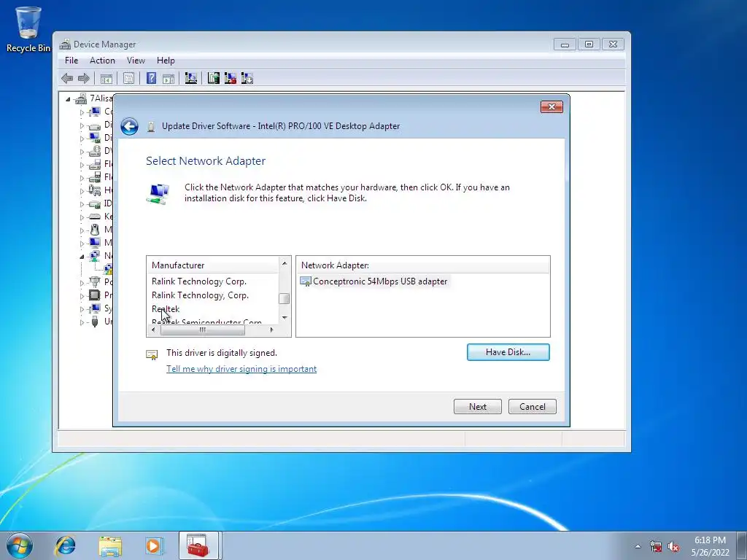Click the Uninstall device toolbar icon with red X
This screenshot has width=747, height=560.
click(x=230, y=78)
